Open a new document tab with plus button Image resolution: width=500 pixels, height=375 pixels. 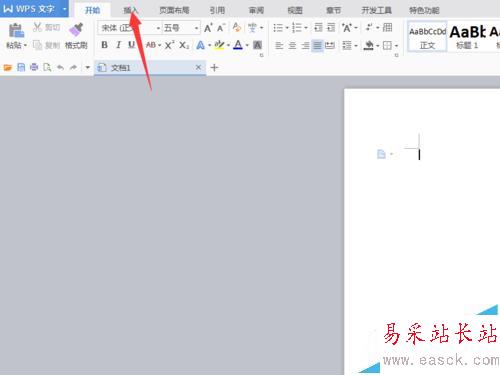click(214, 68)
